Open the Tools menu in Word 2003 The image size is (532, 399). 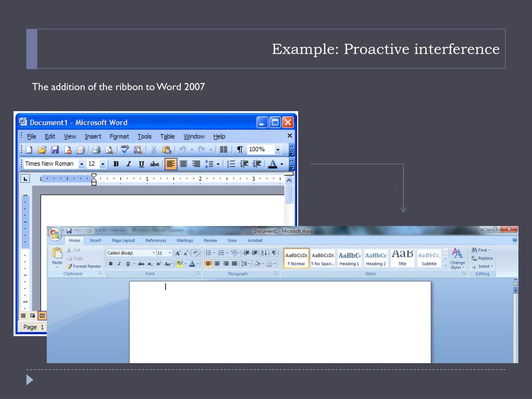(x=144, y=137)
